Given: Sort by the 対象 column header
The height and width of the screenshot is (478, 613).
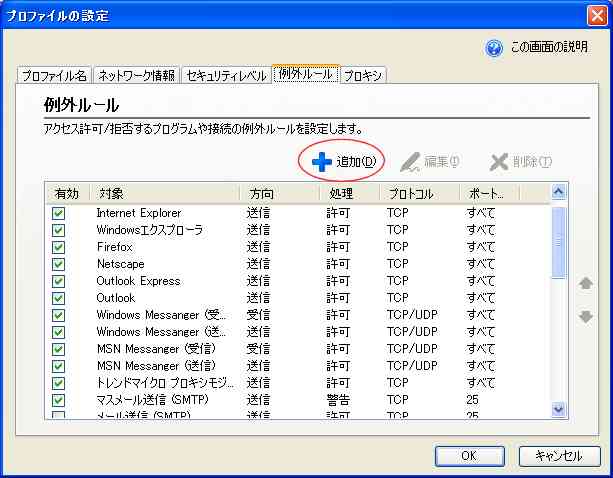Looking at the screenshot, I should pyautogui.click(x=165, y=193).
